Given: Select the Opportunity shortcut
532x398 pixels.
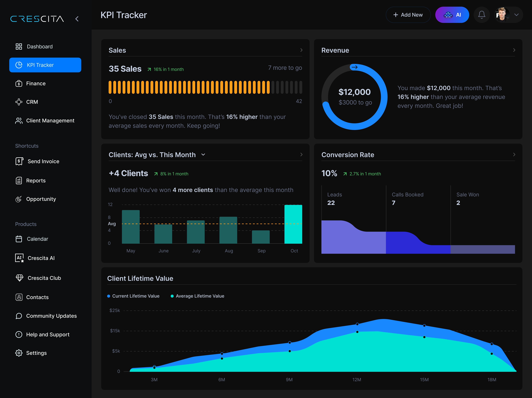Looking at the screenshot, I should [41, 199].
